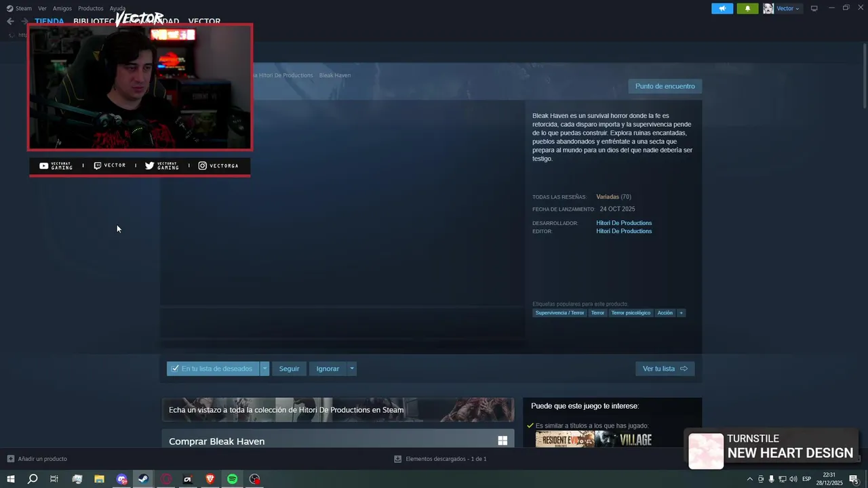Select the standalone Terror tag
This screenshot has width=868, height=488.
pos(597,313)
